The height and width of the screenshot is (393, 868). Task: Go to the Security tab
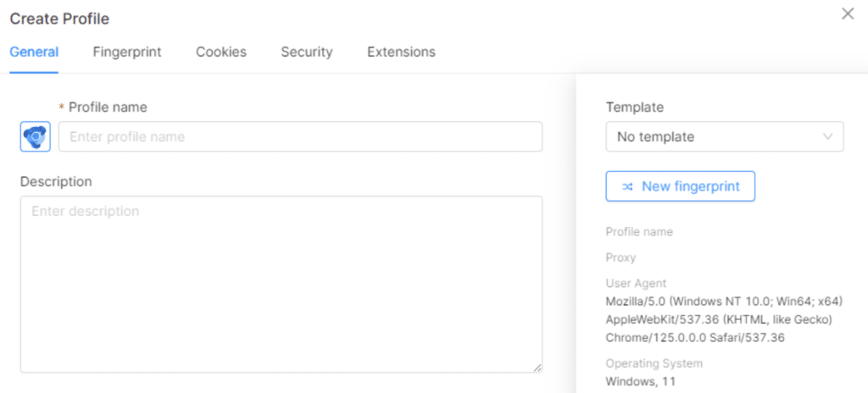click(307, 52)
